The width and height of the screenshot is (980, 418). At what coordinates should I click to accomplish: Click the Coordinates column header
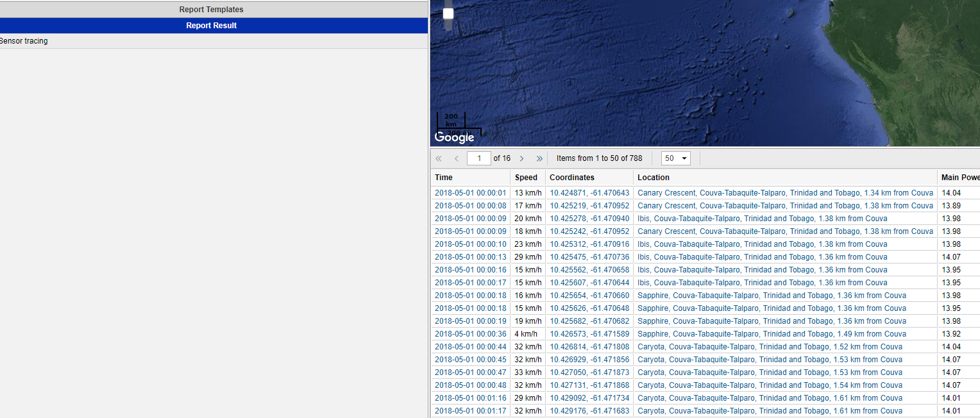pos(571,178)
